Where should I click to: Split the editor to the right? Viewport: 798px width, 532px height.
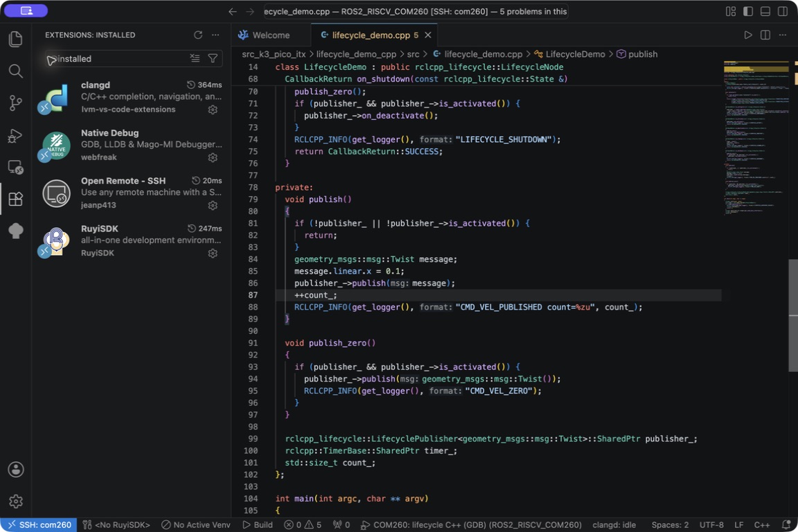(765, 35)
